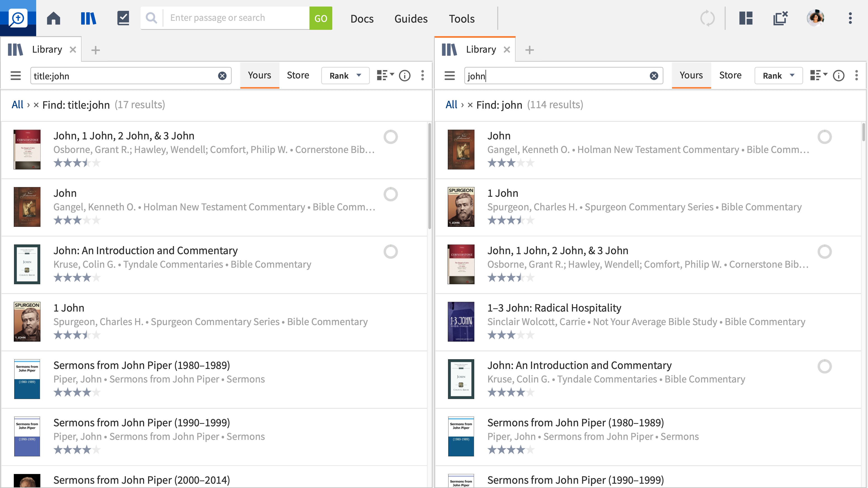The image size is (868, 488).
Task: Click the All breadcrumb link in left panel
Action: 18,105
